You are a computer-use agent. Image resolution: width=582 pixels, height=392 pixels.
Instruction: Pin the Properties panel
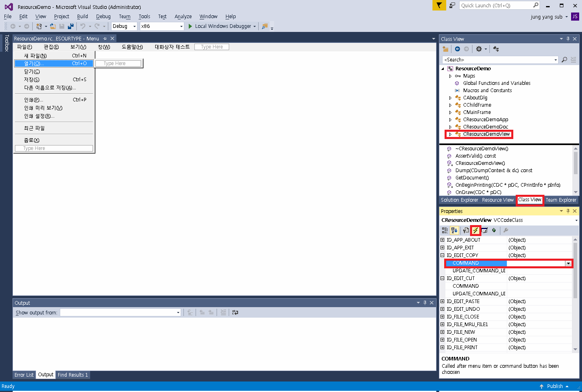(568, 211)
